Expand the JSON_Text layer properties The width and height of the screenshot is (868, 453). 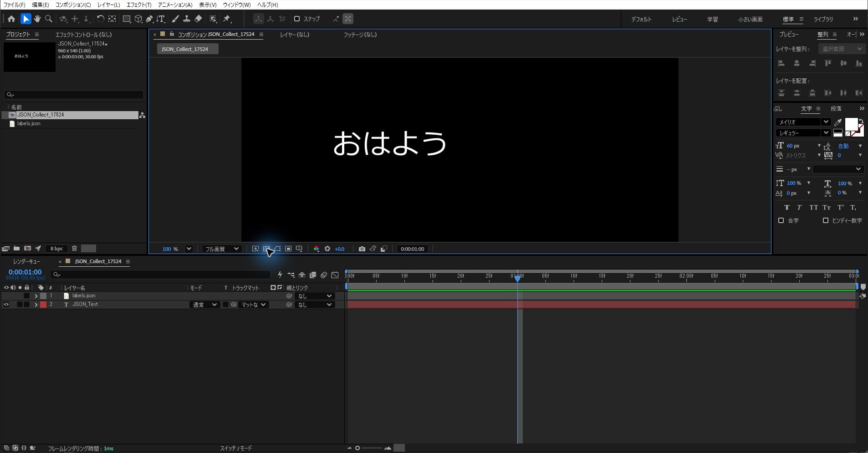click(36, 305)
